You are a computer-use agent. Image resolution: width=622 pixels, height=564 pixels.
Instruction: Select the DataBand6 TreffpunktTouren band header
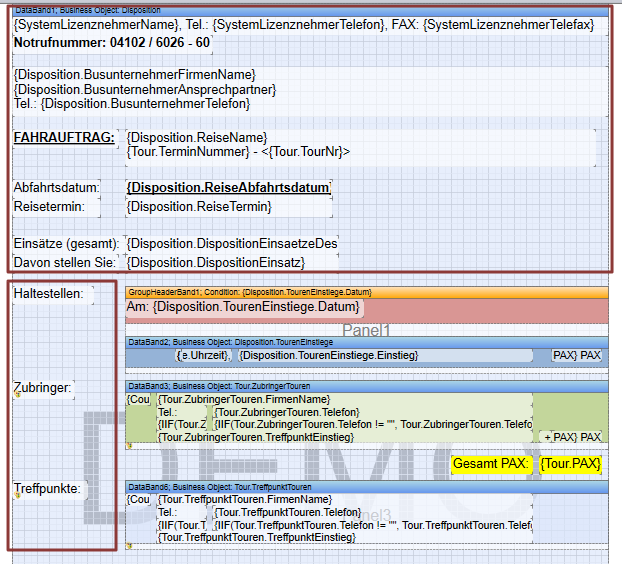(367, 487)
